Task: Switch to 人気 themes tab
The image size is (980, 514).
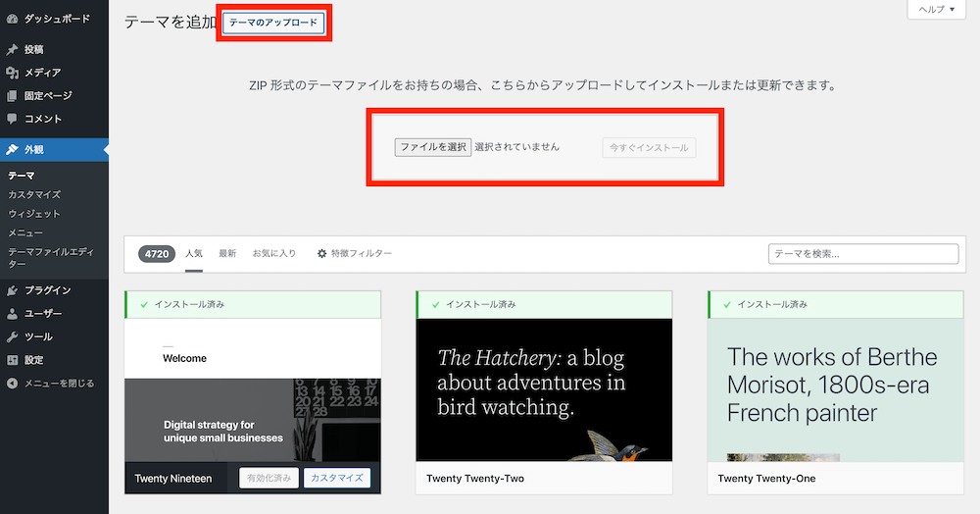Action: pos(194,253)
